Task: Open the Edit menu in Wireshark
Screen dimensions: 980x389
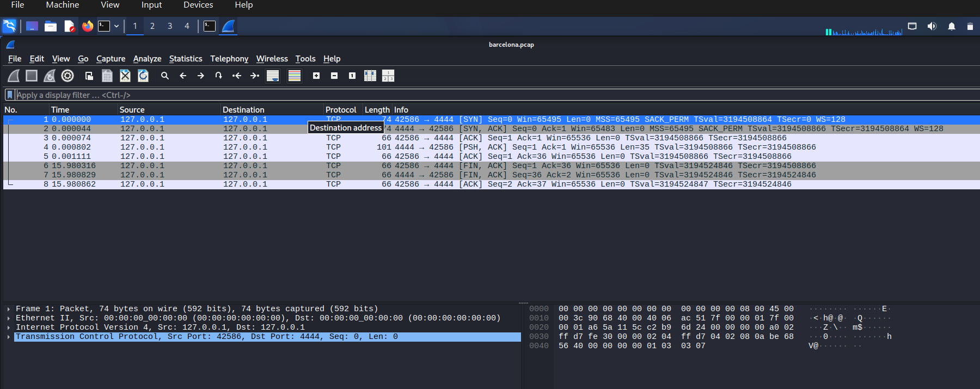Action: click(36, 59)
